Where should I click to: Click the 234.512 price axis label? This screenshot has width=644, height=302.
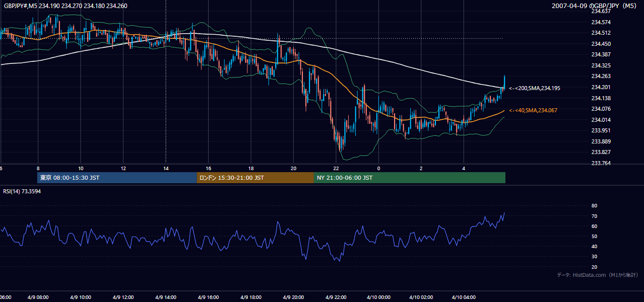[601, 33]
